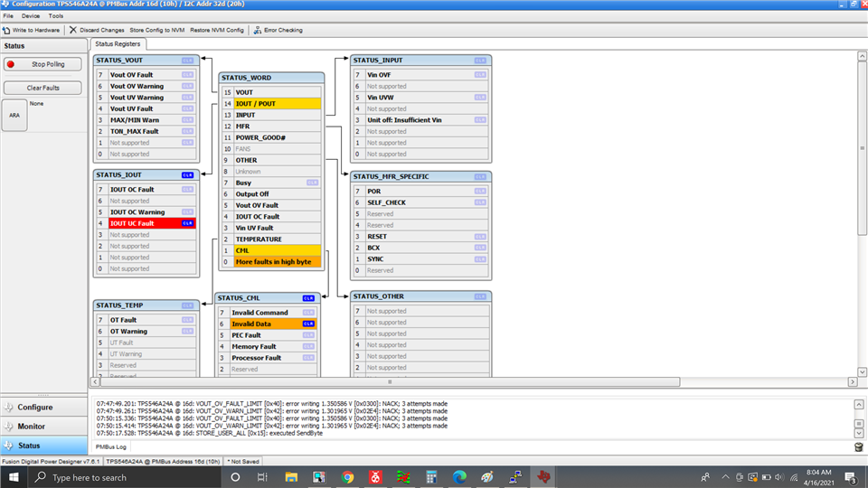The image size is (868, 488).
Task: Clear STATUS_VOUT register via CLR icon
Action: [188, 61]
